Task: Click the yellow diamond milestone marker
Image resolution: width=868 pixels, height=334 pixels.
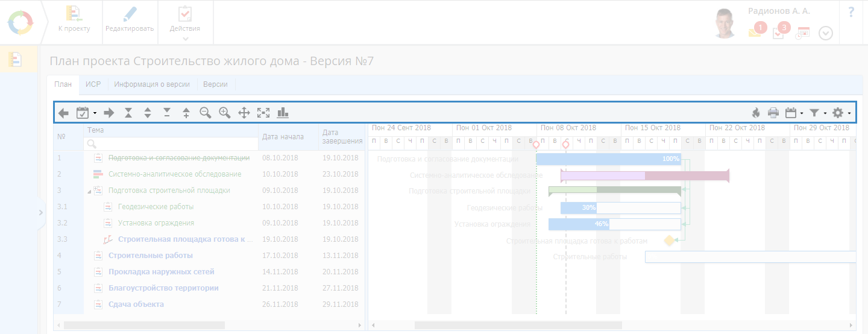Action: coord(669,241)
